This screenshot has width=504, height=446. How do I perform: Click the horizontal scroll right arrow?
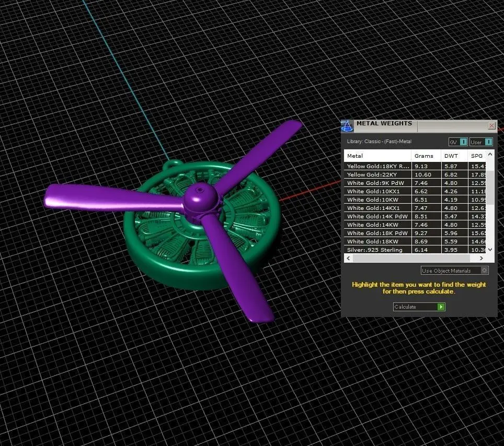coord(481,258)
